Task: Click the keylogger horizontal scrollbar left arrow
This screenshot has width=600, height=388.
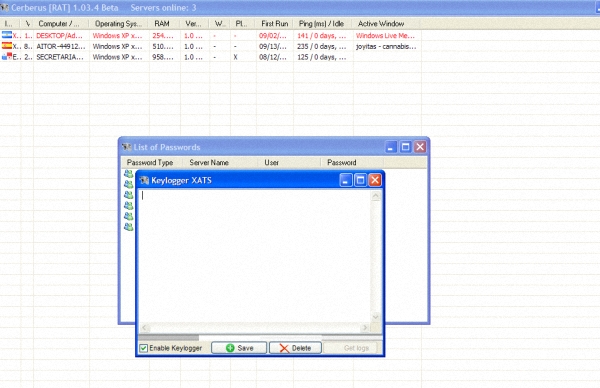Action: (x=144, y=328)
